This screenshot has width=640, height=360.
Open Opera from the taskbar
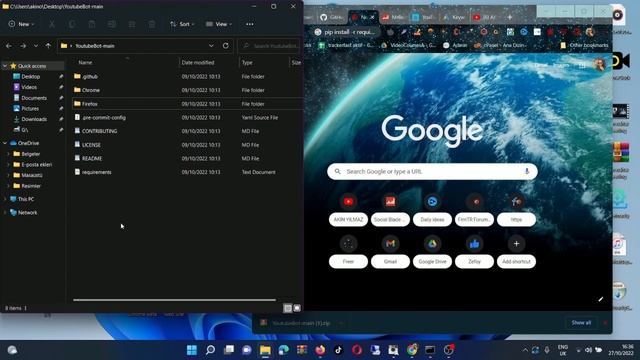(x=357, y=350)
